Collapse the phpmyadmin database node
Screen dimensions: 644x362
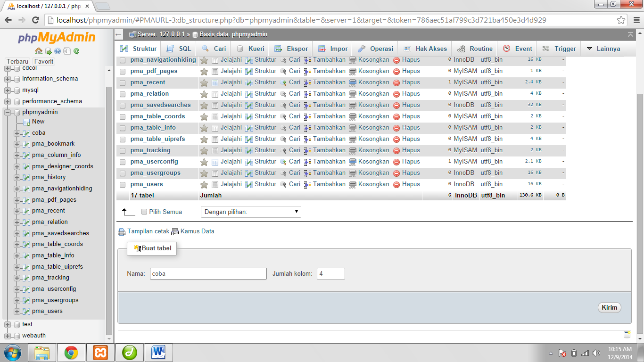click(8, 113)
